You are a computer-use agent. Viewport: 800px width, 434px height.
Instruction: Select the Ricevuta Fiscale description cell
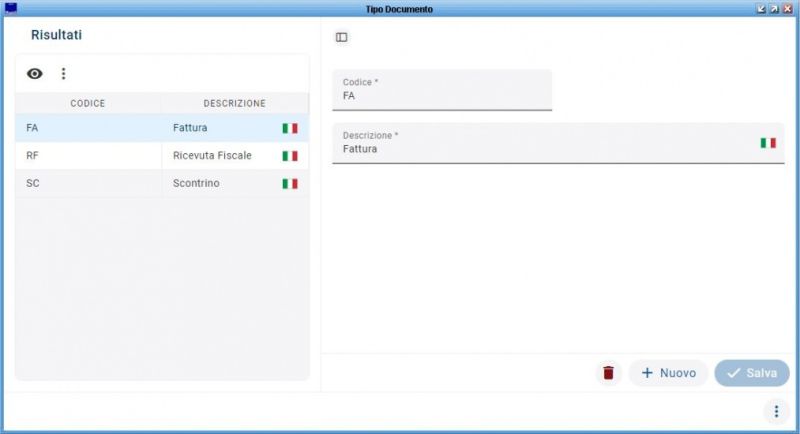[235, 156]
